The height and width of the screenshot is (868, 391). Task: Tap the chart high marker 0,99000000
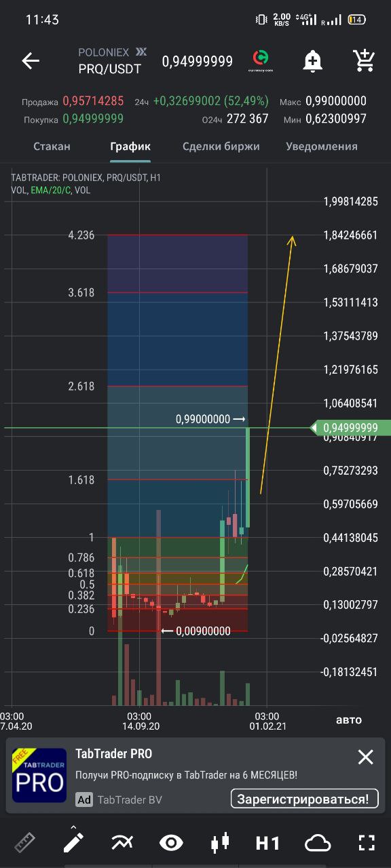210,420
